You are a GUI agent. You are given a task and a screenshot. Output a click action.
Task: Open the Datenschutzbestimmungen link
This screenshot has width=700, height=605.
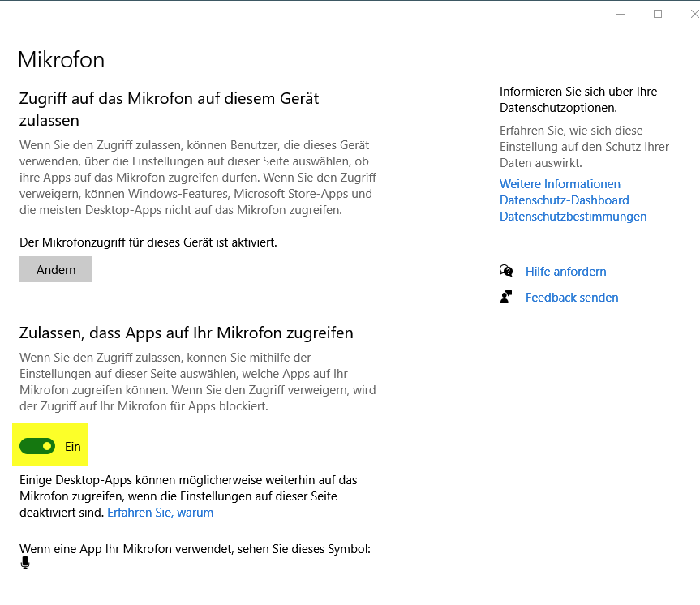573,217
